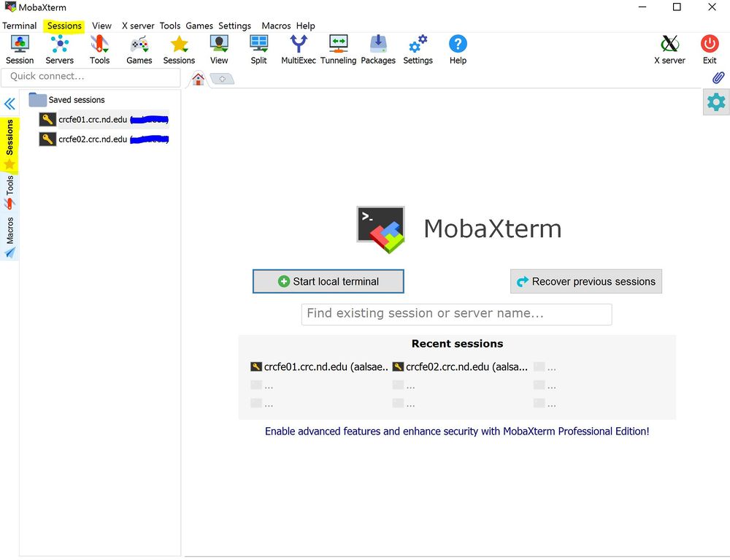Expand the Saved sessions folder

pos(38,100)
